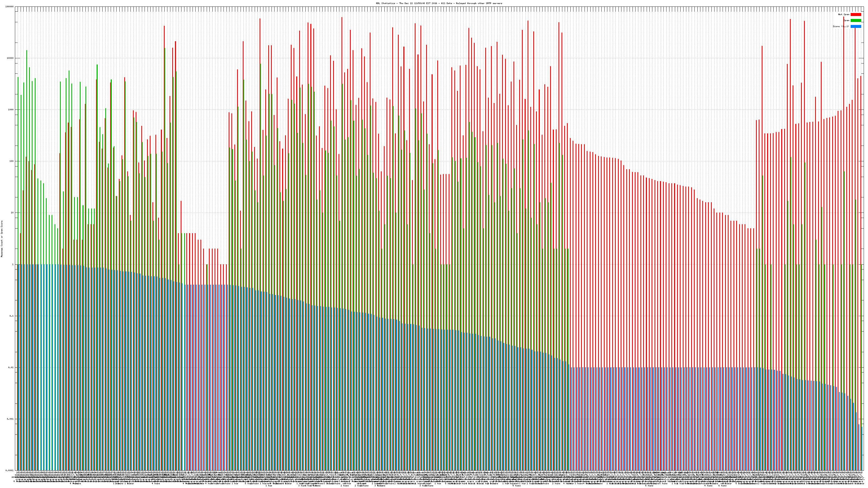Click the 0.1 y-axis tick label
This screenshot has height=488, width=868.
(12, 316)
